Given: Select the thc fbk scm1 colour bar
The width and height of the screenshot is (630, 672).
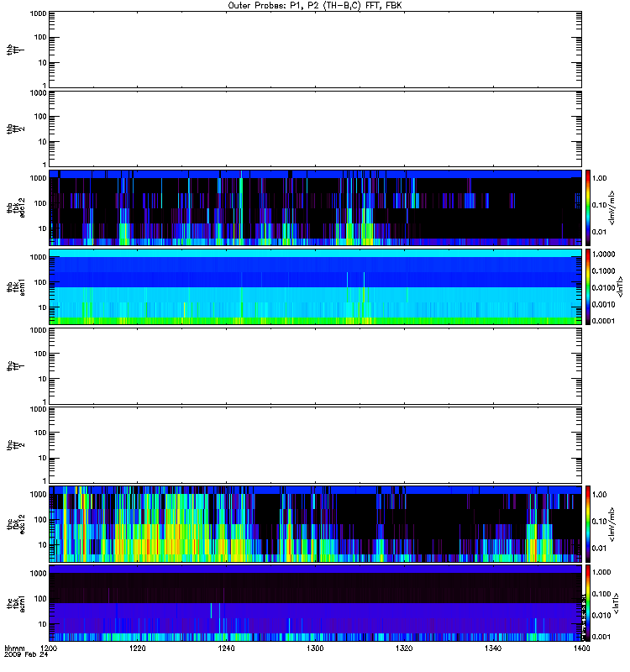Looking at the screenshot, I should tap(587, 603).
